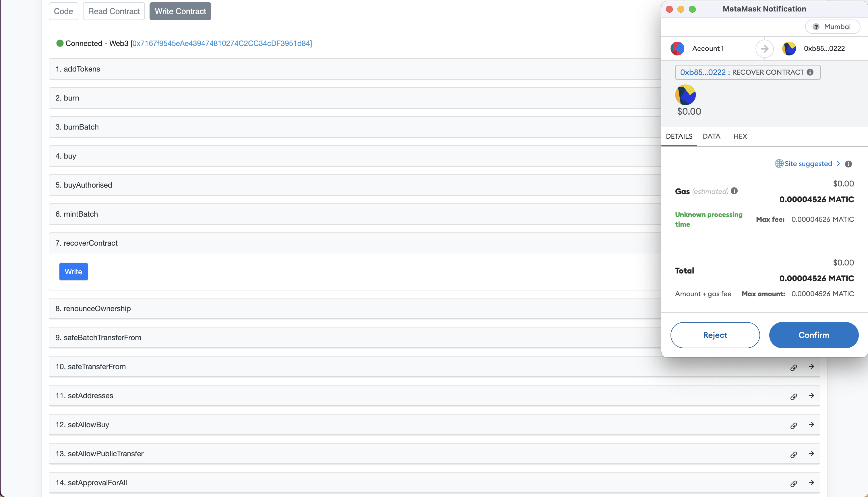Image resolution: width=868 pixels, height=497 pixels.
Task: Open connected wallet address link 0x7167f9...
Action: [221, 43]
